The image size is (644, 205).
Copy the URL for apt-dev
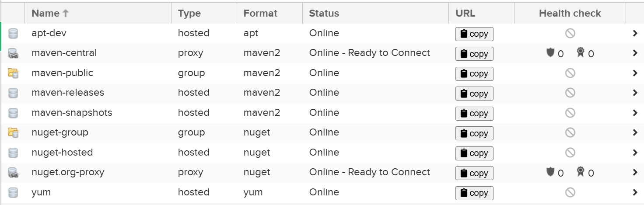coord(474,34)
